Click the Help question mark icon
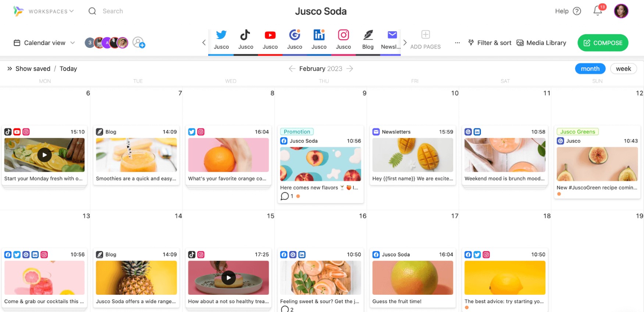Image resolution: width=644 pixels, height=312 pixels. coord(577,11)
